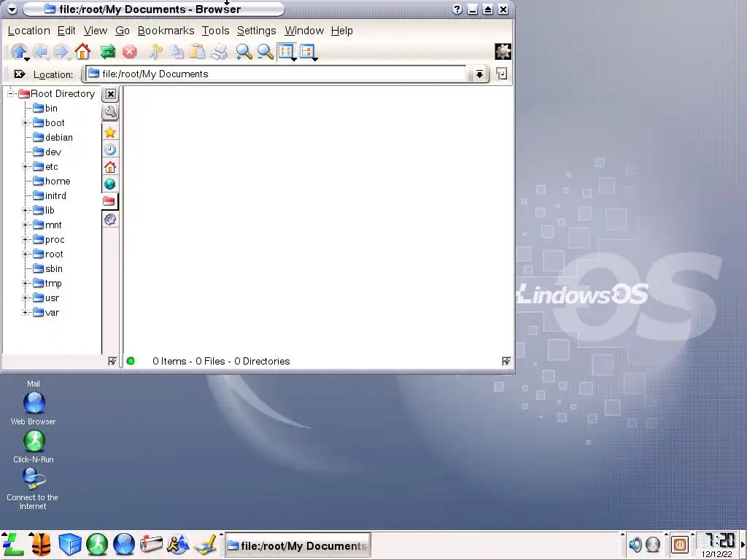The image size is (747, 560).
Task: Expand the proc folder node
Action: click(x=26, y=239)
